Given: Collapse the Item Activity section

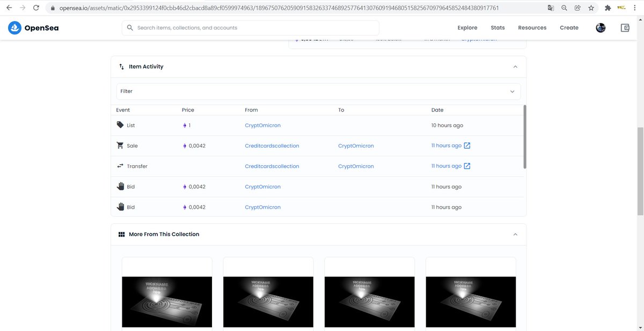Looking at the screenshot, I should [x=515, y=67].
